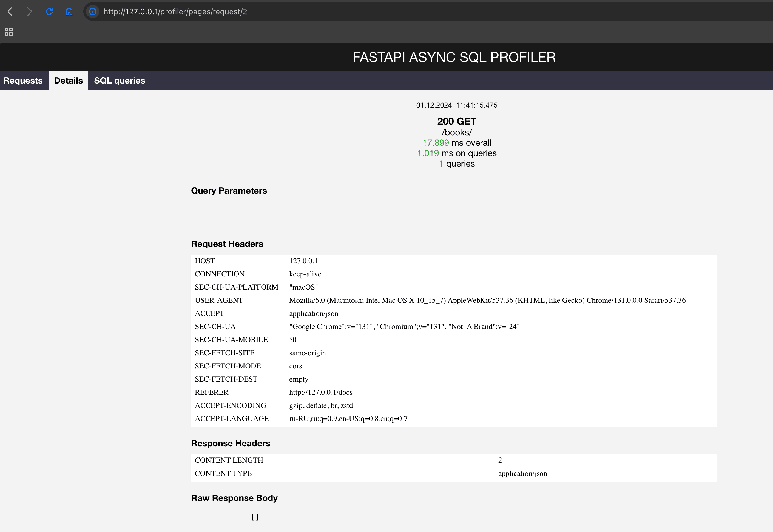773x532 pixels.
Task: Reload the profiler page
Action: tap(49, 12)
